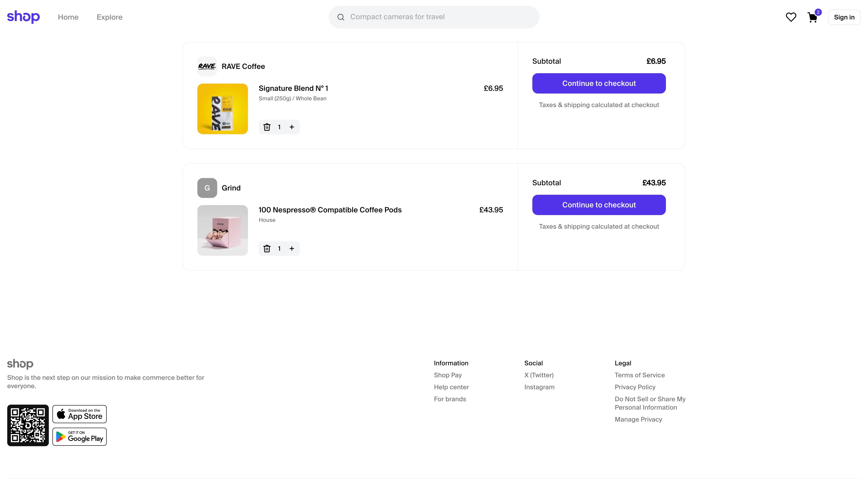868x488 pixels.
Task: Click the RAVE Coffee brand logo
Action: point(207,66)
